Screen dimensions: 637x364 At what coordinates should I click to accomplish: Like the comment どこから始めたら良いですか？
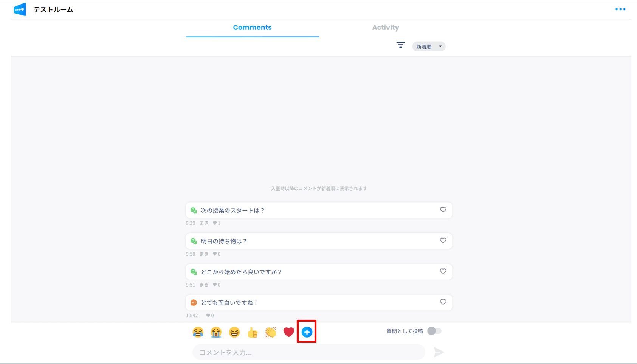point(443,271)
